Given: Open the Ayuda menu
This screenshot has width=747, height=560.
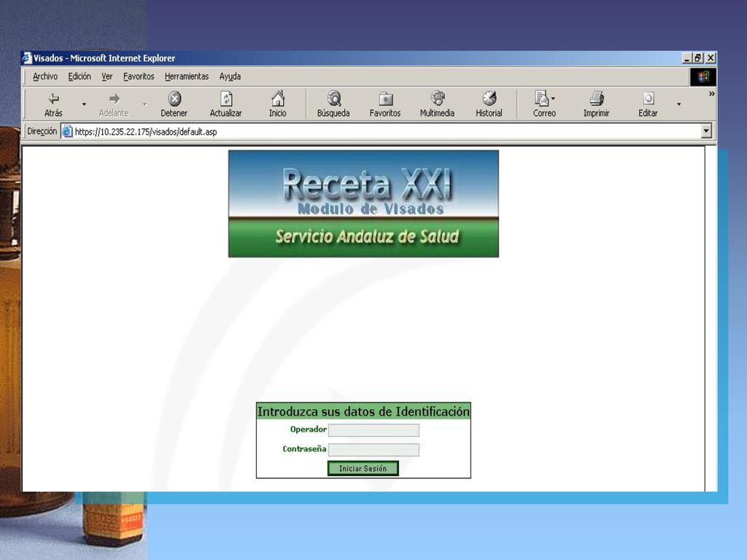Looking at the screenshot, I should pos(230,76).
